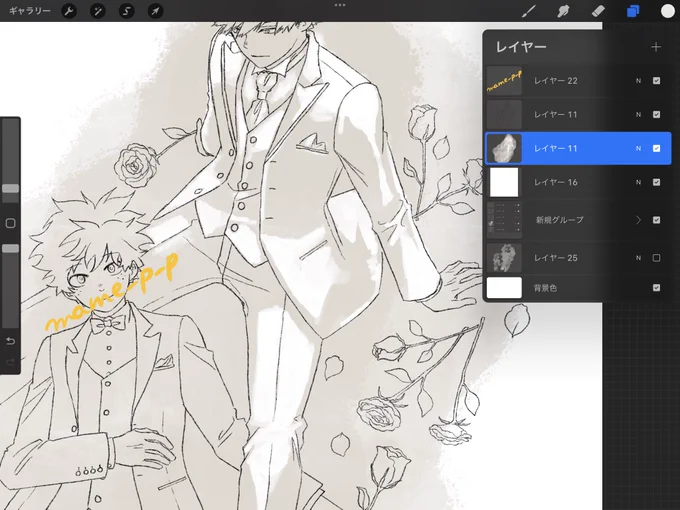680x510 pixels.
Task: Hide レイヤー 16 with its checkbox
Action: pyautogui.click(x=656, y=182)
